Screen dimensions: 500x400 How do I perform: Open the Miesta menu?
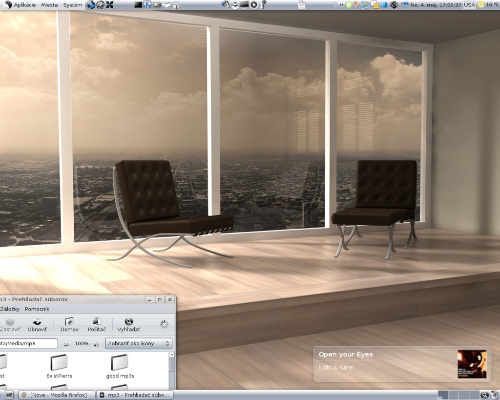click(49, 5)
